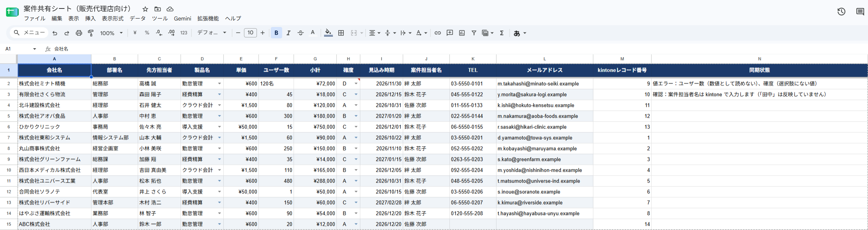Open the データ menu
This screenshot has height=230, width=868.
click(137, 19)
